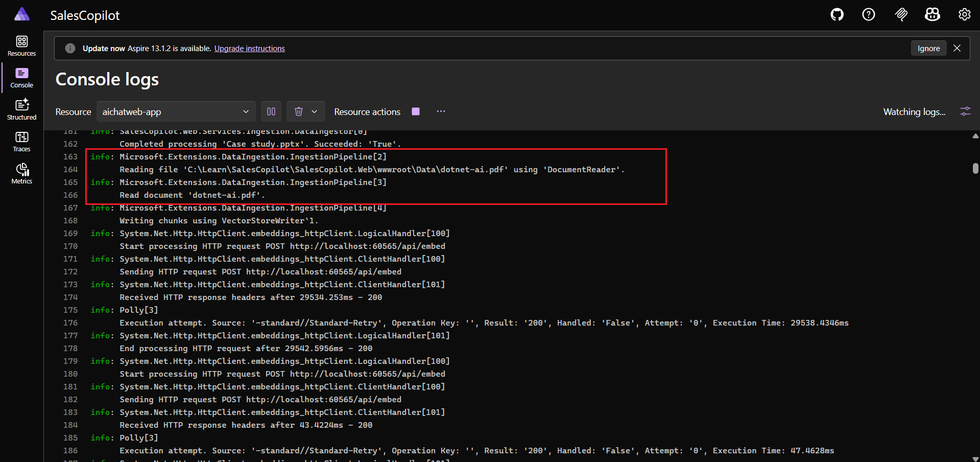Open the Resource dropdown showing aichatweb-app
Image resolution: width=980 pixels, height=462 pixels.
[x=176, y=111]
